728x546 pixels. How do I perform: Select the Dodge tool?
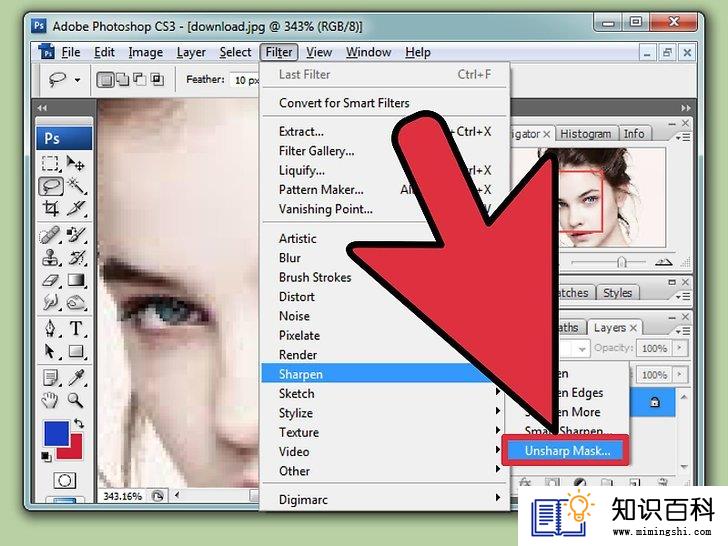pyautogui.click(x=76, y=303)
